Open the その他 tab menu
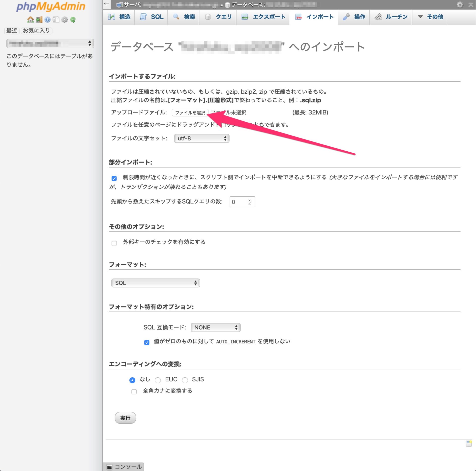Viewport: 476px width, 471px height. 430,17
